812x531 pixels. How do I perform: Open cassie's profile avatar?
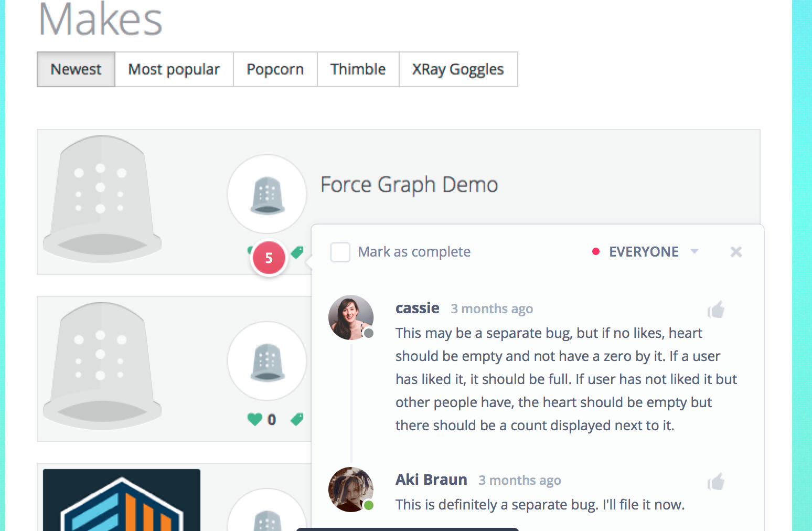point(351,317)
